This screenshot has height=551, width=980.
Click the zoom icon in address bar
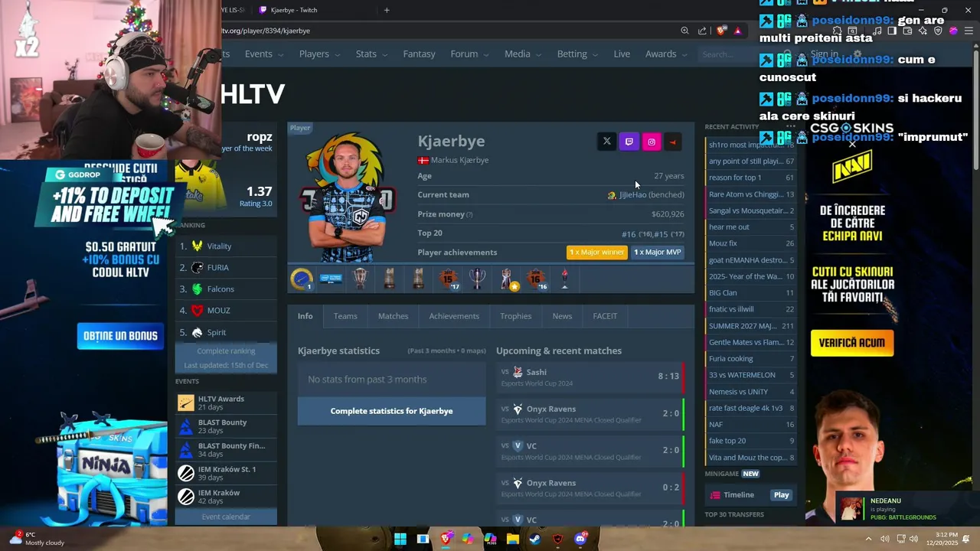pos(684,31)
